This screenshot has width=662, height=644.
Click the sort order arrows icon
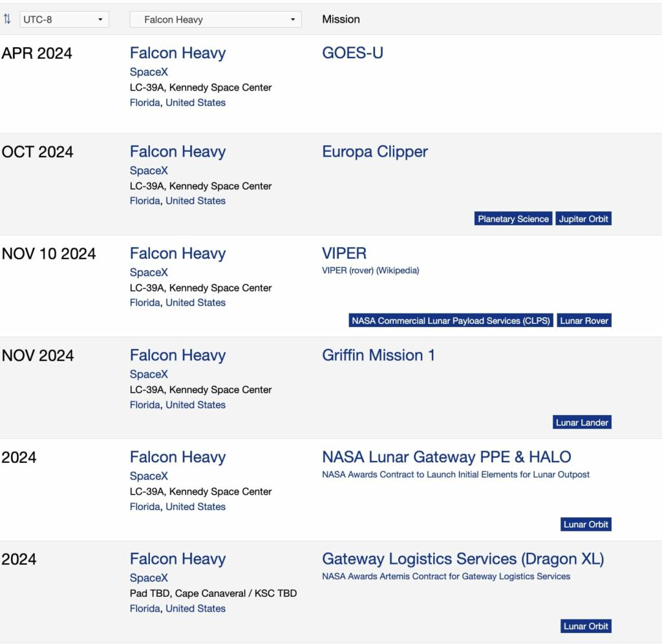[7, 19]
